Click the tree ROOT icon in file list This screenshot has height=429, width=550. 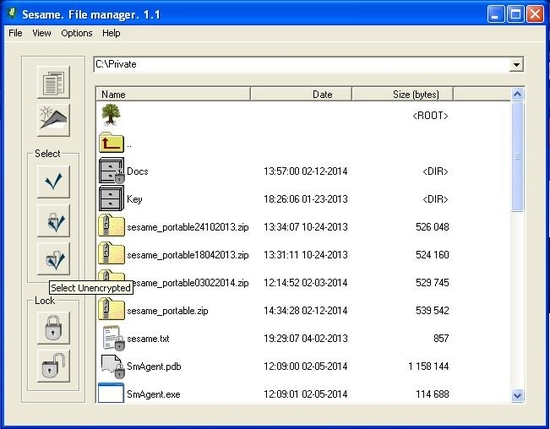(111, 115)
